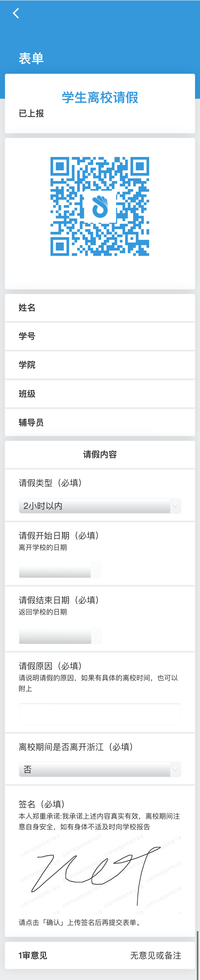Screen dimensions: 200x980
Task: Open the 请假类型 dropdown showing 2小时以内
Action: [x=100, y=506]
